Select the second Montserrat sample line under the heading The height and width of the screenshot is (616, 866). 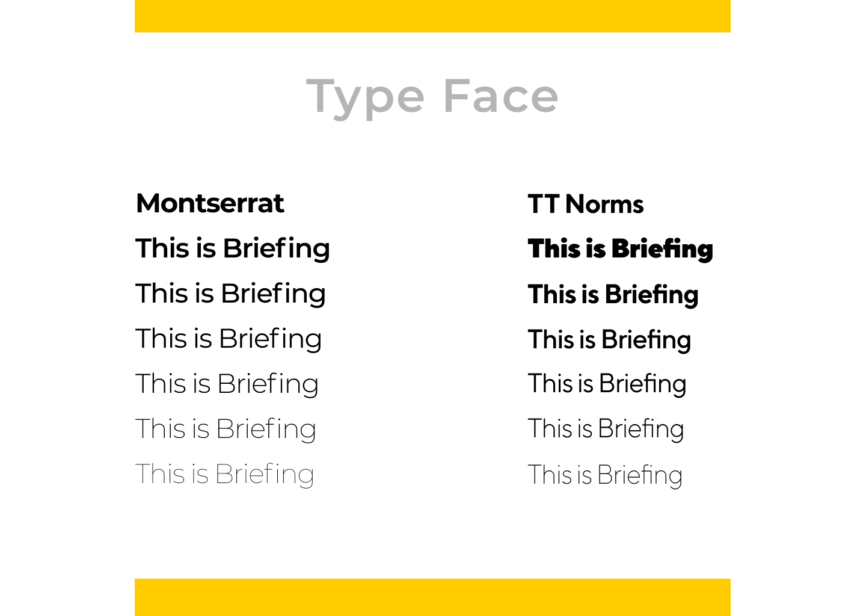[x=230, y=294]
